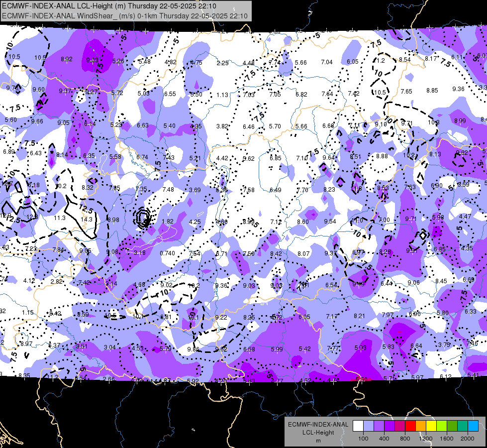Click the map value 8.92
This screenshot has width=487, height=448.
pyautogui.click(x=67, y=59)
